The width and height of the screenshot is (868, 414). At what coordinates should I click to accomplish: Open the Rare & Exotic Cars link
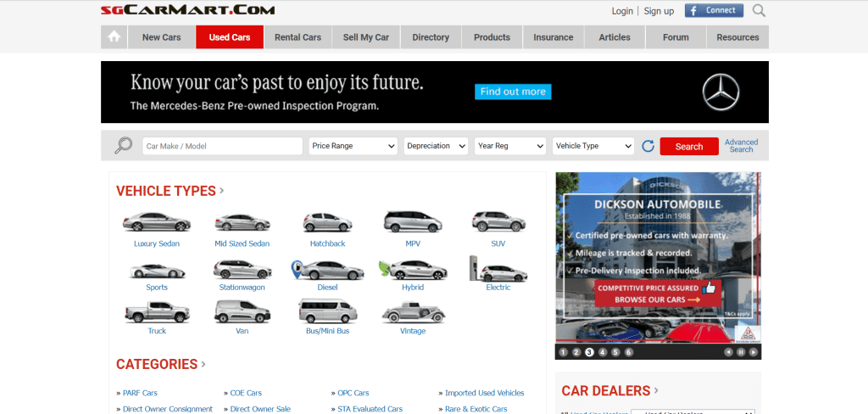pyautogui.click(x=476, y=409)
